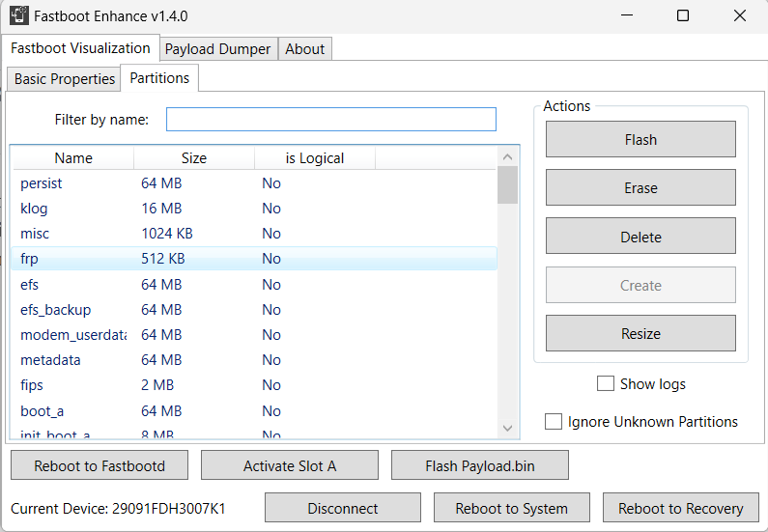Screen dimensions: 768x532
Task: Open the Resize partition action
Action: [640, 333]
